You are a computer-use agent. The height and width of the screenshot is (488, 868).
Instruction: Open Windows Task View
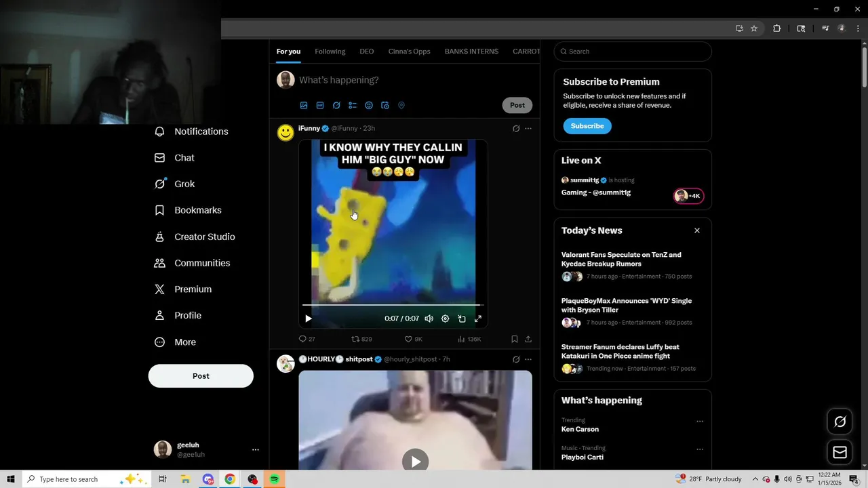tap(163, 479)
